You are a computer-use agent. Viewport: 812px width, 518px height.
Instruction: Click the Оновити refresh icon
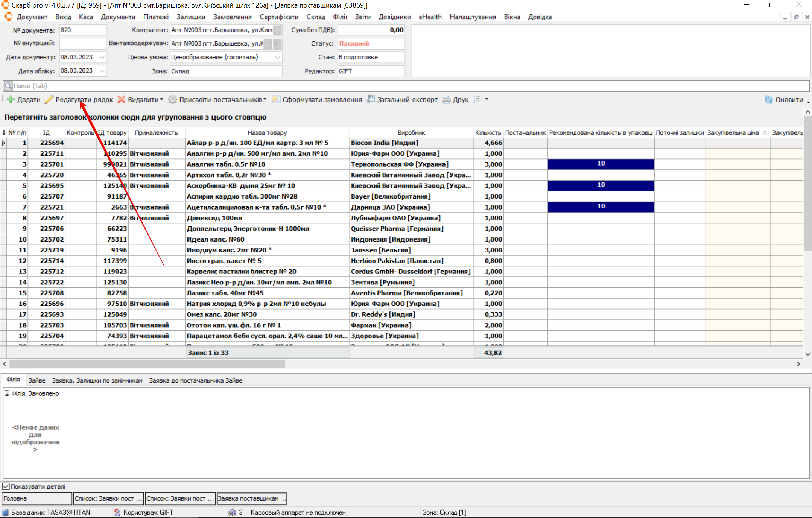(x=769, y=100)
